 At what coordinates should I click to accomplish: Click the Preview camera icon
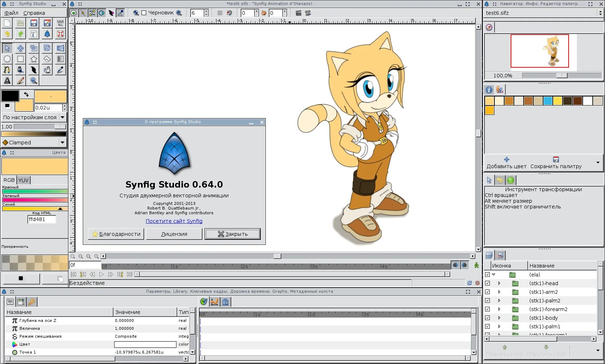click(308, 13)
